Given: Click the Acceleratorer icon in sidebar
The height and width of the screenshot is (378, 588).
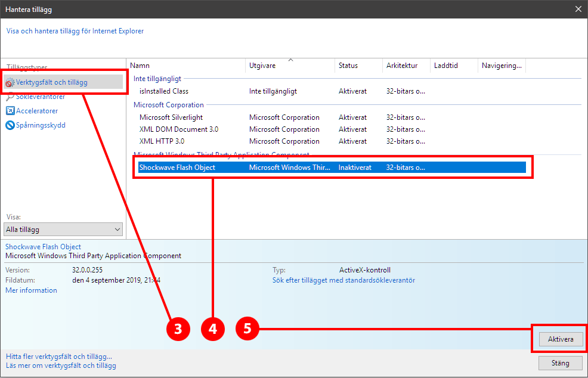Looking at the screenshot, I should [10, 111].
